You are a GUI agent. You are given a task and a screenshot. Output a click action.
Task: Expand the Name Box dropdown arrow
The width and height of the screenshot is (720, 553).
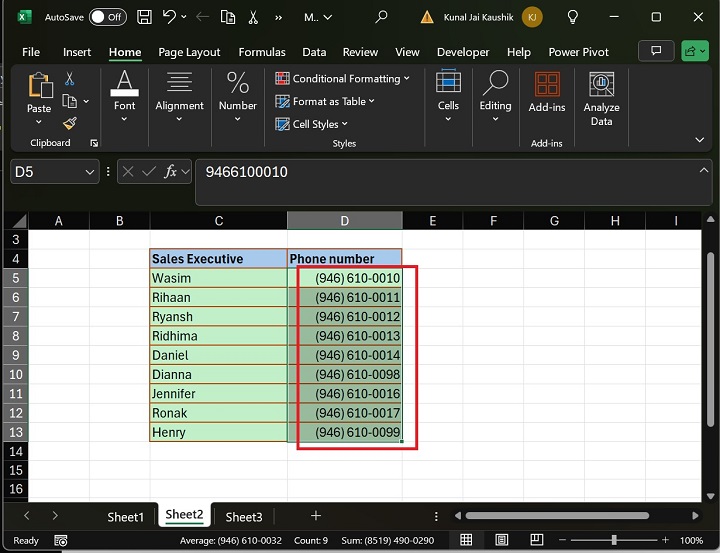coord(88,172)
